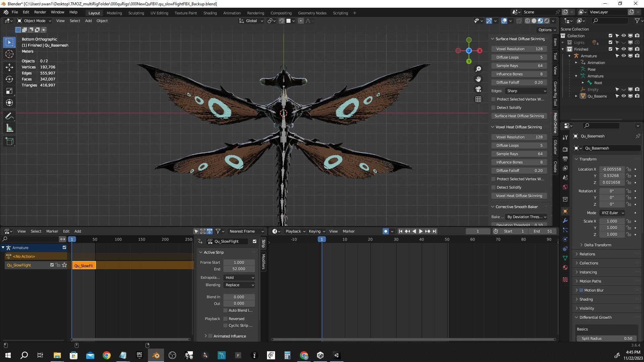The width and height of the screenshot is (644, 362).
Task: Enable Detect Solidify under Surface Heat Diffuse
Action: (493, 108)
